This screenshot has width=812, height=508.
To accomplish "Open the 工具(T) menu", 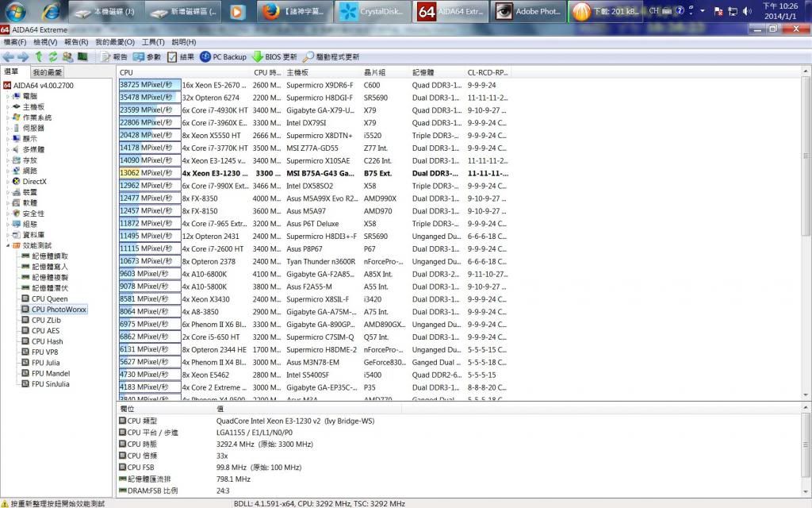I will click(x=153, y=42).
